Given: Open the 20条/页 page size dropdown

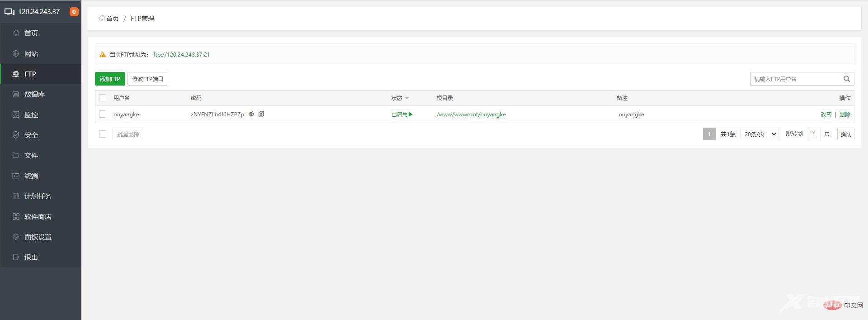Looking at the screenshot, I should (759, 134).
